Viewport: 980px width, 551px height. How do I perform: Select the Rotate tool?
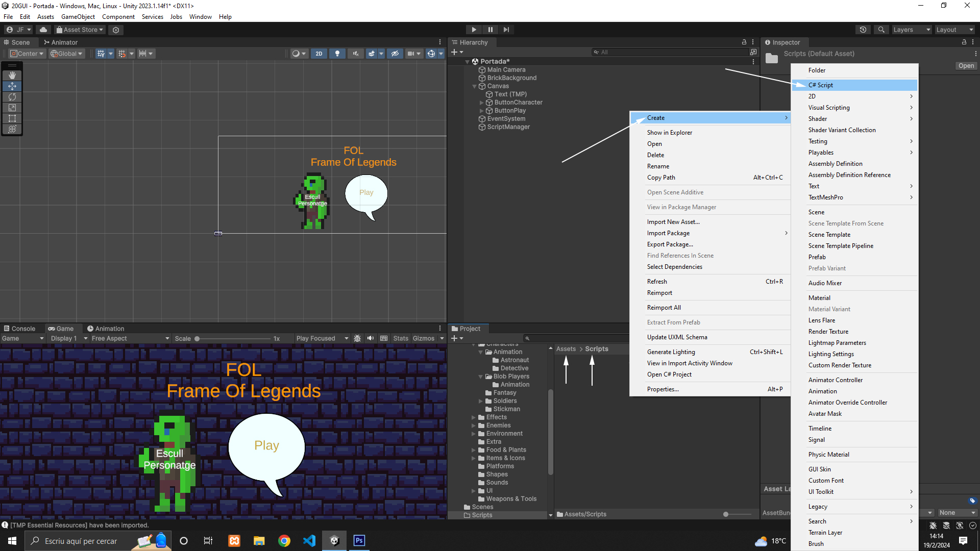[12, 97]
